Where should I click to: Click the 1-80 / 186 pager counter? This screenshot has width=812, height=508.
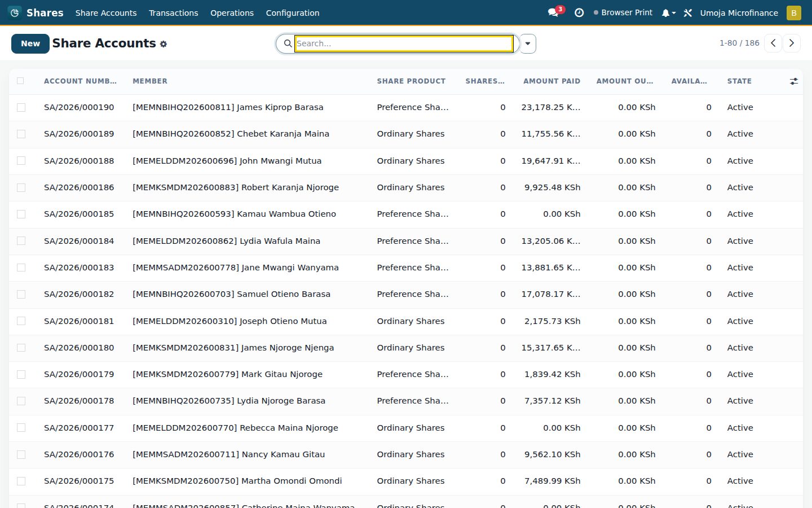coord(739,43)
